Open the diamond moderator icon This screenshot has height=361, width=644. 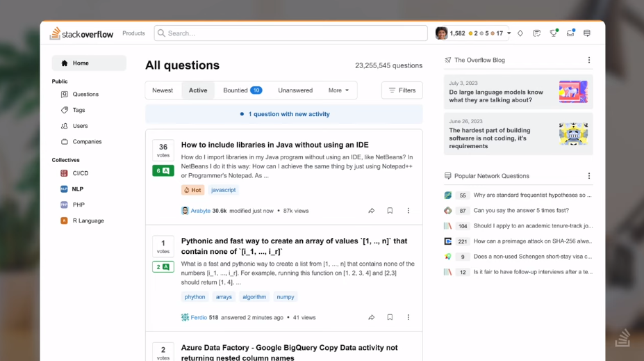520,33
